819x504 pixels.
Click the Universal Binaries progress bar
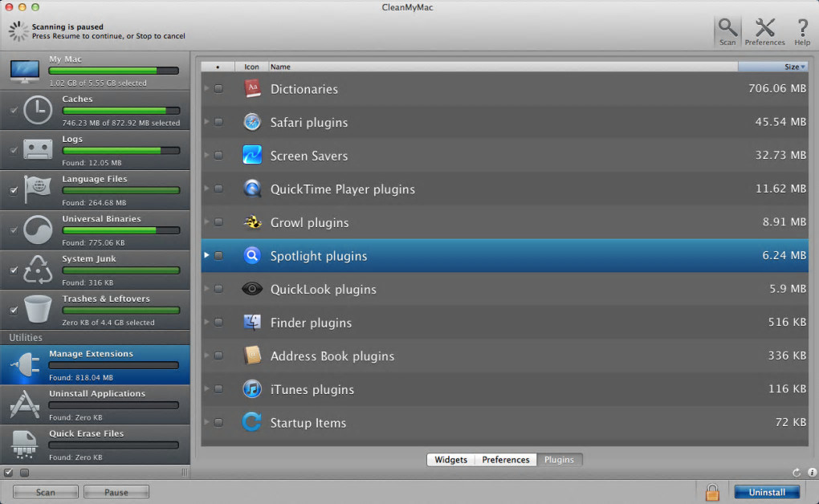121,230
